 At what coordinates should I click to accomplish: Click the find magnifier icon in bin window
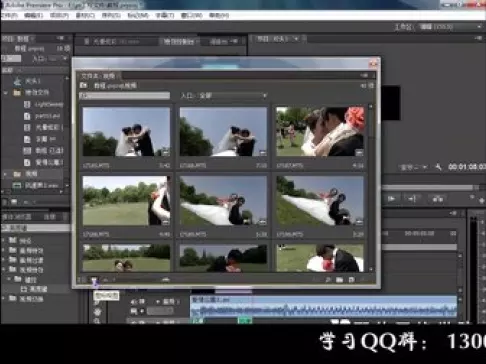point(328,280)
